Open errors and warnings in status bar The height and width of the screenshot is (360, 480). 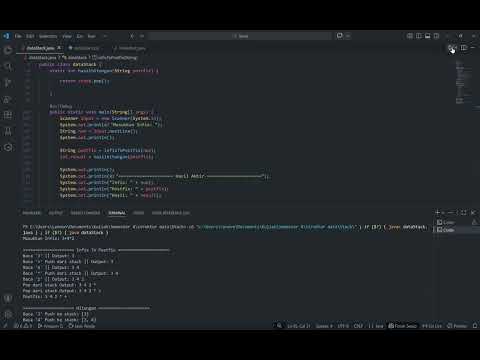pyautogui.click(x=23, y=326)
